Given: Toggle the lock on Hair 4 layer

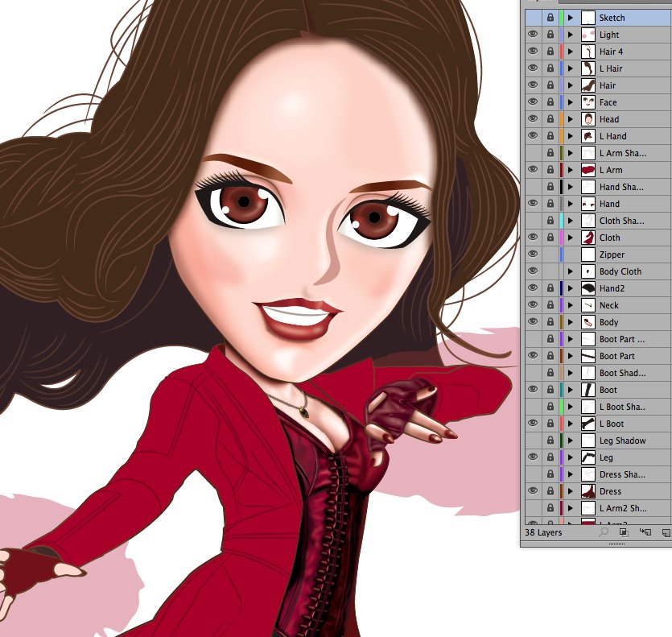Looking at the screenshot, I should pyautogui.click(x=550, y=52).
